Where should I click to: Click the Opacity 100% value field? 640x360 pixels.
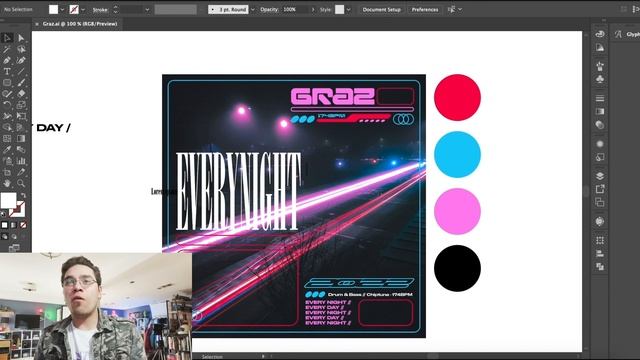pos(296,9)
